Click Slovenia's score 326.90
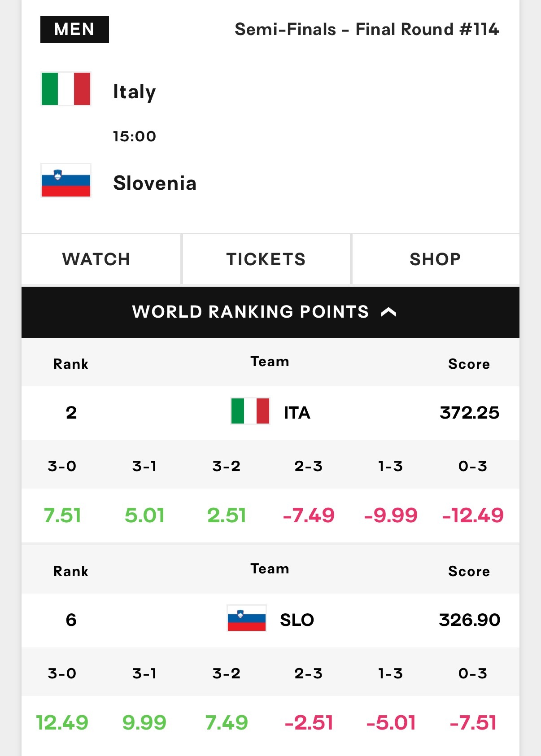The height and width of the screenshot is (756, 541). [x=469, y=620]
